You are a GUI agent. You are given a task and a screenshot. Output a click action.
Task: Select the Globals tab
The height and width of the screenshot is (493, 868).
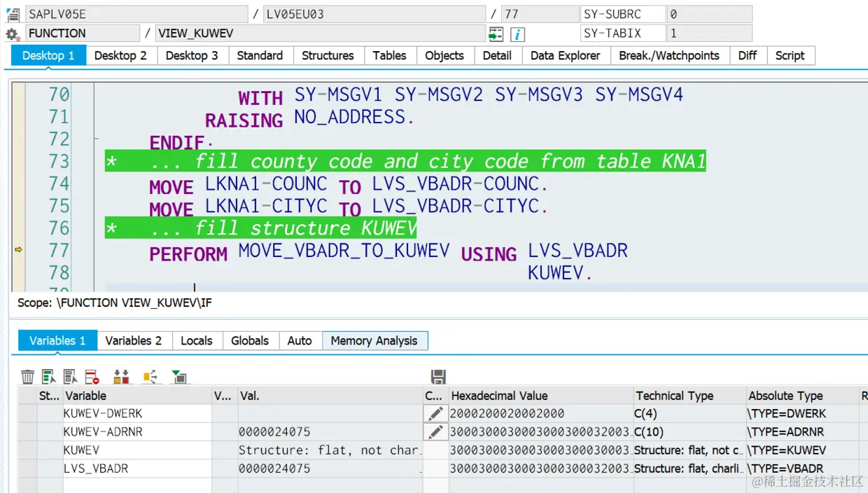point(250,340)
